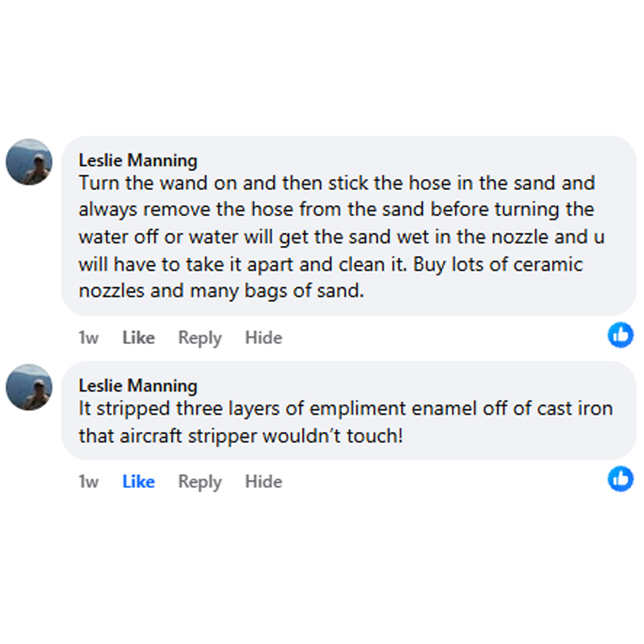The image size is (644, 644).
Task: Open Leslie Manning's name link on the second comment
Action: 138,385
